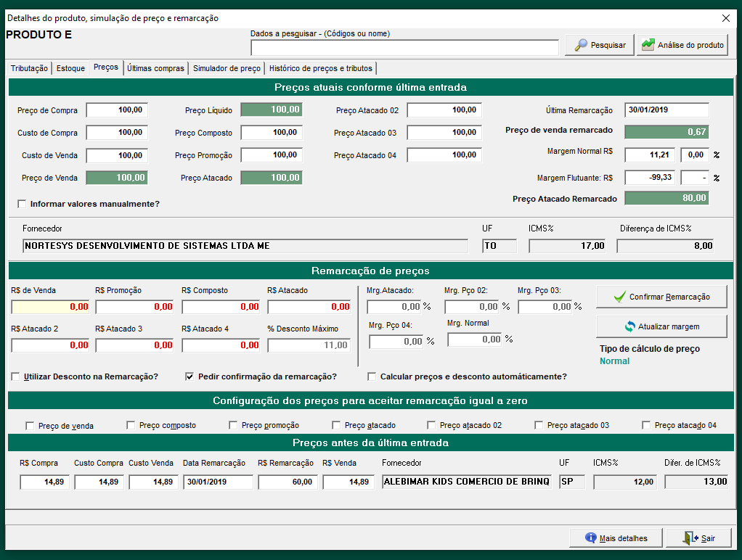Enable Informar valores manualmente checkbox
This screenshot has width=742, height=560.
point(22,205)
